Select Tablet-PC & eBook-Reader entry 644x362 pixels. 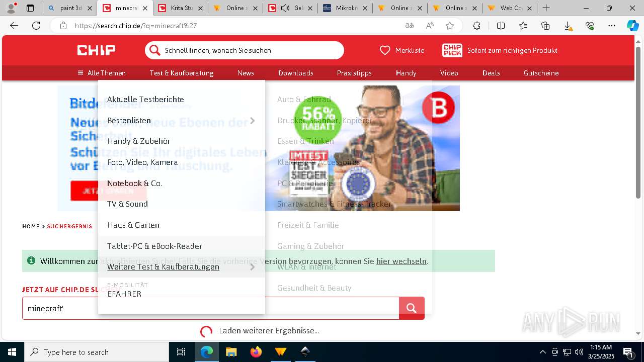click(x=154, y=246)
